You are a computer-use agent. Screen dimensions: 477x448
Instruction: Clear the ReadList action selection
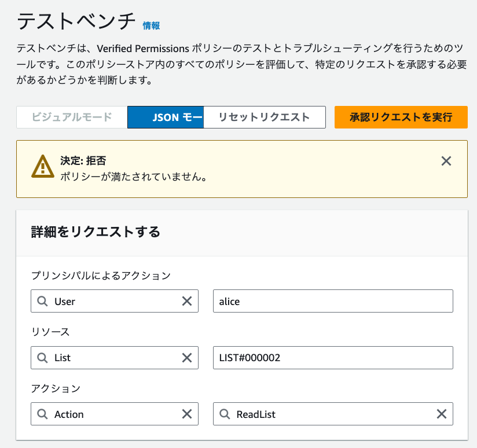441,414
